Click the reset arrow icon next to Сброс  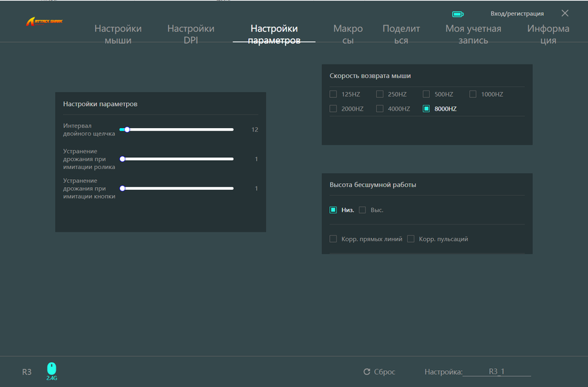[x=367, y=372]
